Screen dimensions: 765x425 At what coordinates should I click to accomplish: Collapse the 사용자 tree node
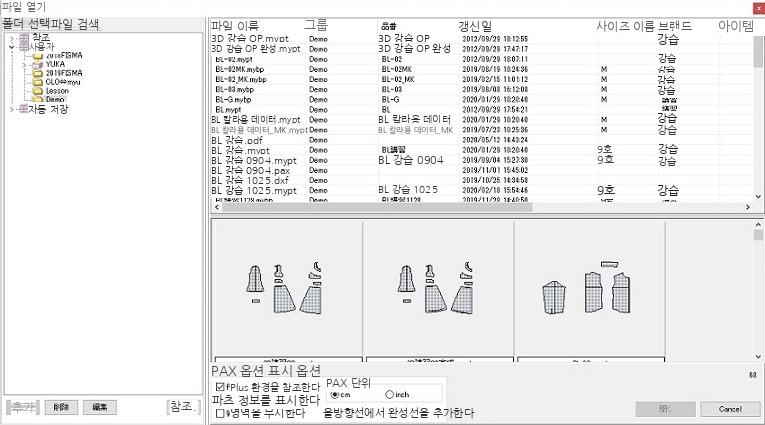12,47
